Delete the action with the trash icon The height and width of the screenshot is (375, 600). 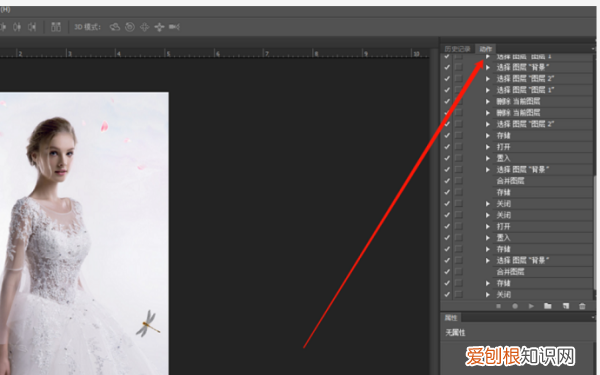(x=582, y=306)
